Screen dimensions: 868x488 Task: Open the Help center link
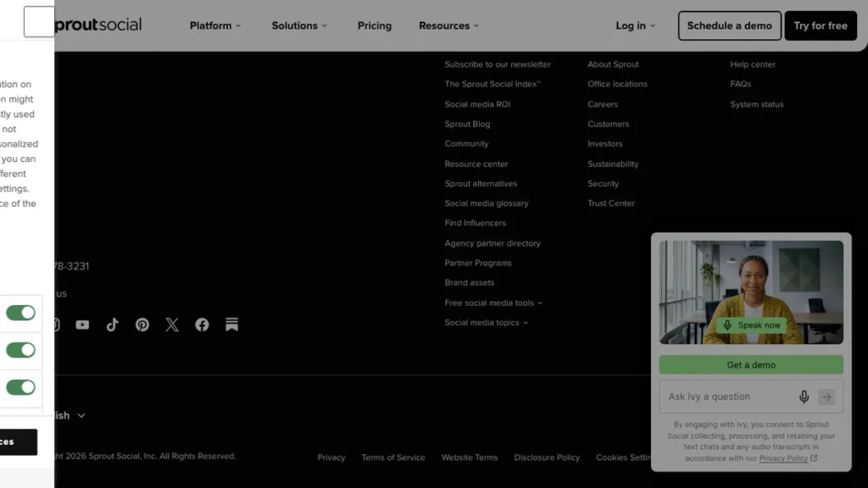pyautogui.click(x=753, y=64)
